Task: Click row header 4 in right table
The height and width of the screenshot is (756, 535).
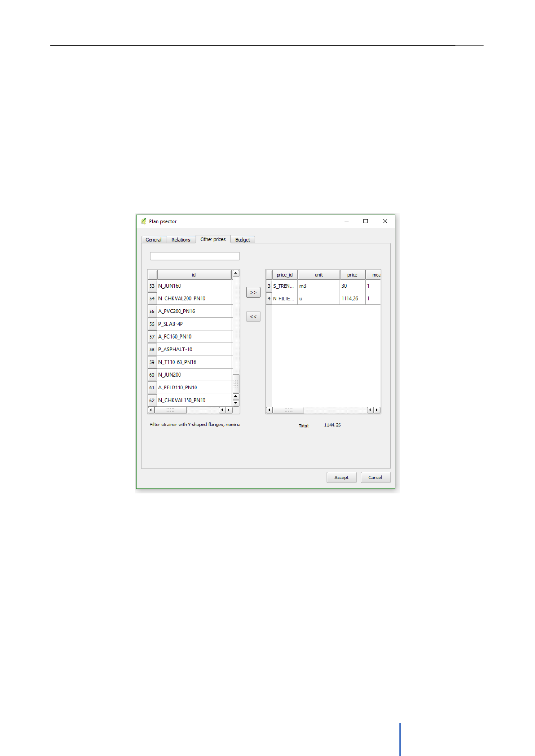Action: (x=269, y=299)
